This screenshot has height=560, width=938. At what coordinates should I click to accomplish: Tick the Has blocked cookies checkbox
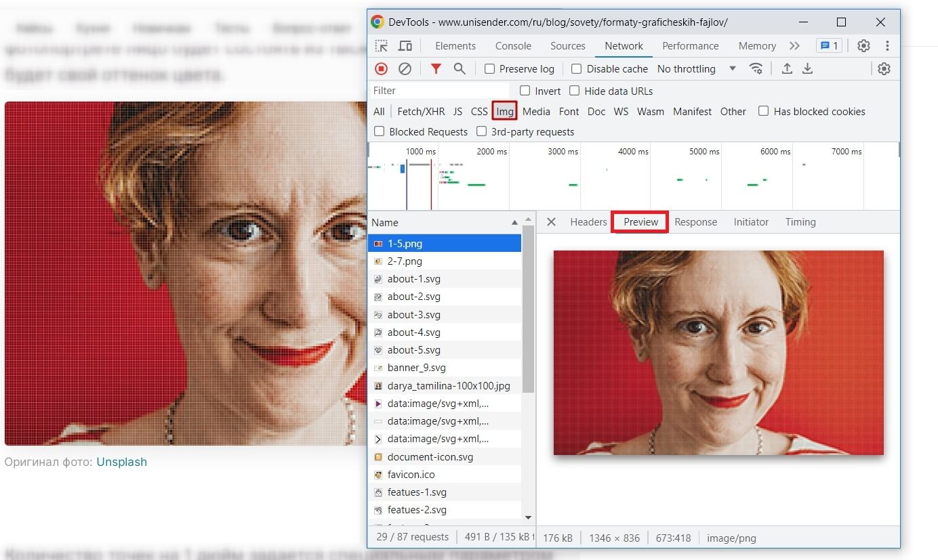point(763,111)
